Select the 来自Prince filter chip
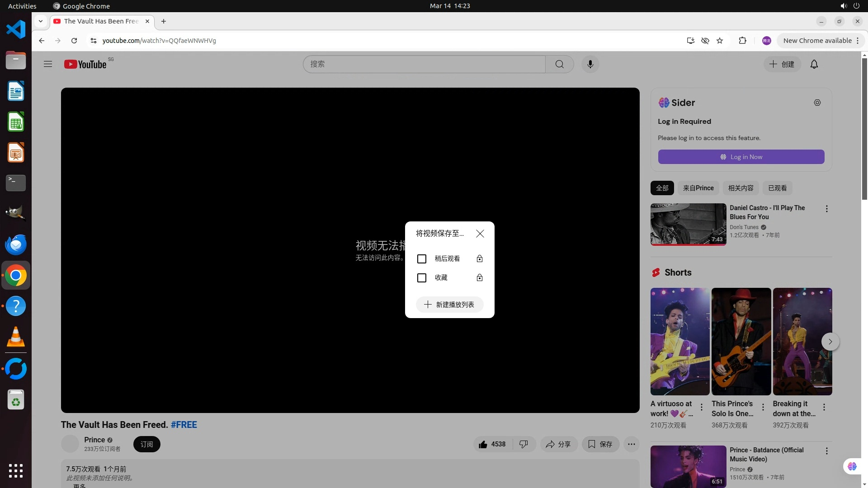Viewport: 868px width, 488px height. (x=698, y=188)
